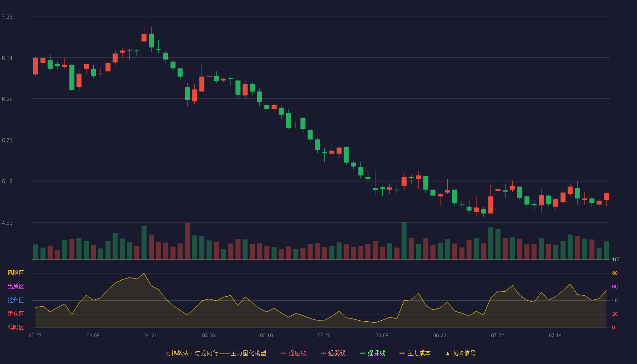Click the 6.29 price axis label
This screenshot has width=637, height=364.
[7, 99]
